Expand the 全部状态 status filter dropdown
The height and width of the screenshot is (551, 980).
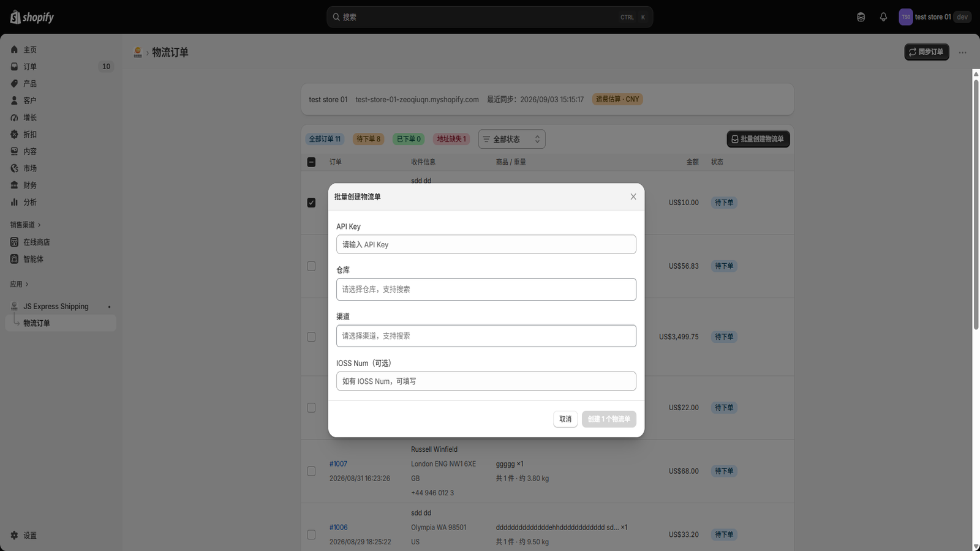pyautogui.click(x=512, y=139)
